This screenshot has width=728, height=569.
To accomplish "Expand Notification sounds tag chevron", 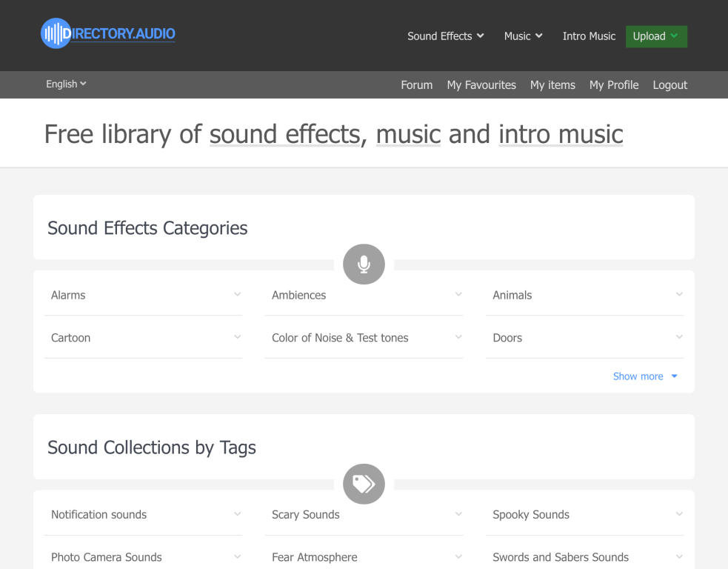I will tap(237, 514).
